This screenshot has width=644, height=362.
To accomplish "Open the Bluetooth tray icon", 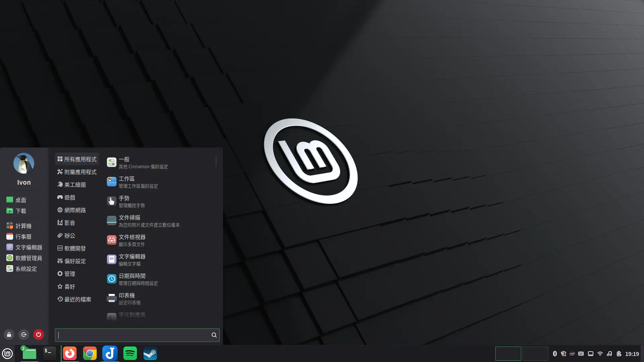I will 555,354.
